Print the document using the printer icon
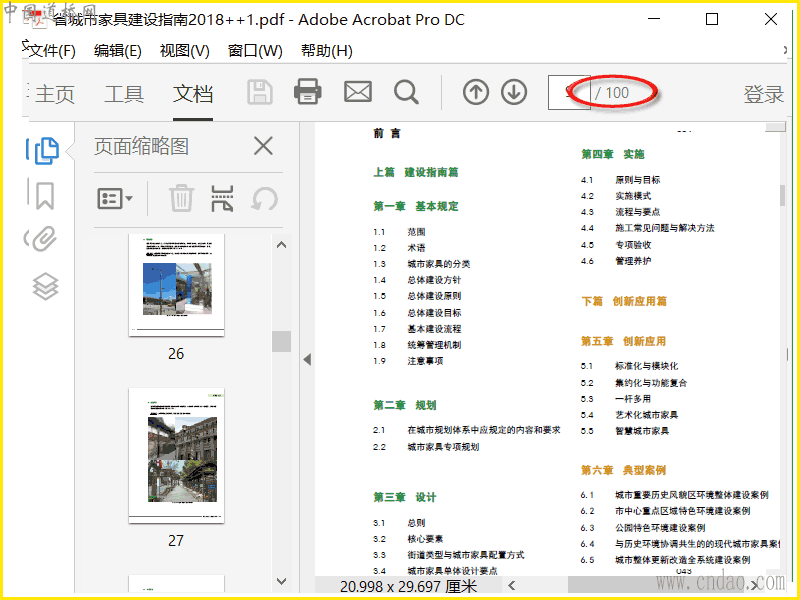800x600 pixels. pyautogui.click(x=308, y=92)
